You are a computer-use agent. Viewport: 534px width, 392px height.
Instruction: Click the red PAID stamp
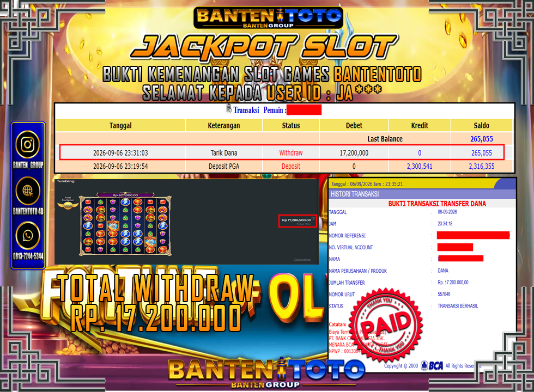(386, 325)
